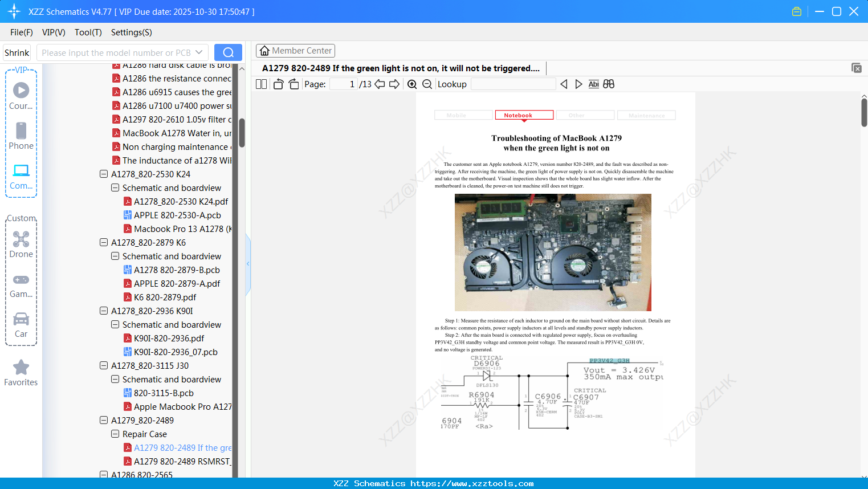Jump to previous lookup match
The image size is (868, 489).
pos(564,84)
